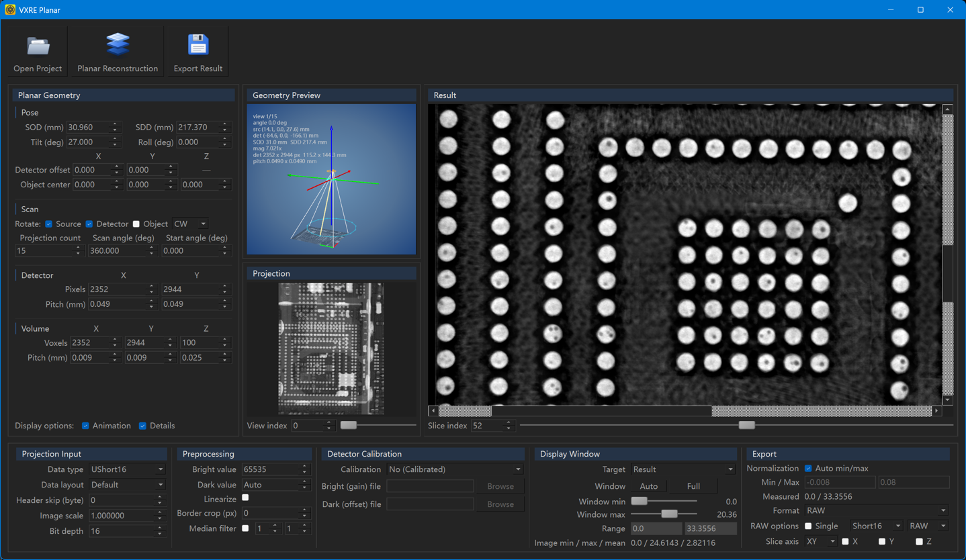Adjust the Window max slider
This screenshot has width=966, height=560.
point(669,514)
